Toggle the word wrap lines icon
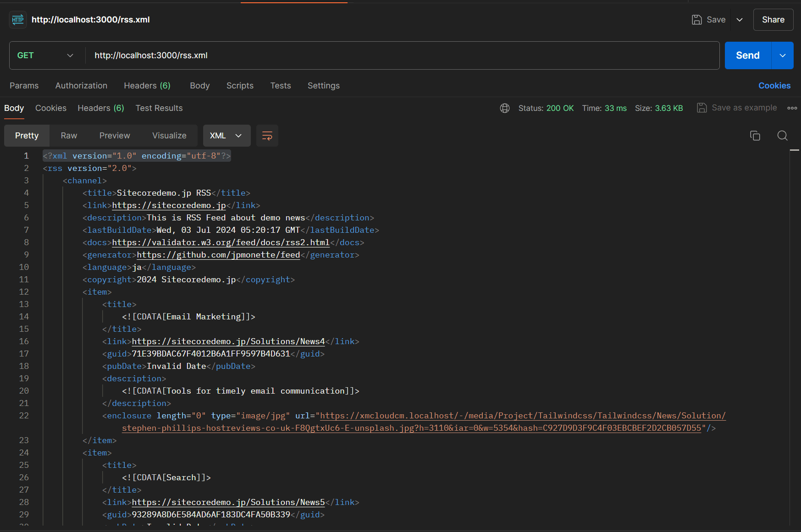The image size is (801, 532). coord(267,136)
